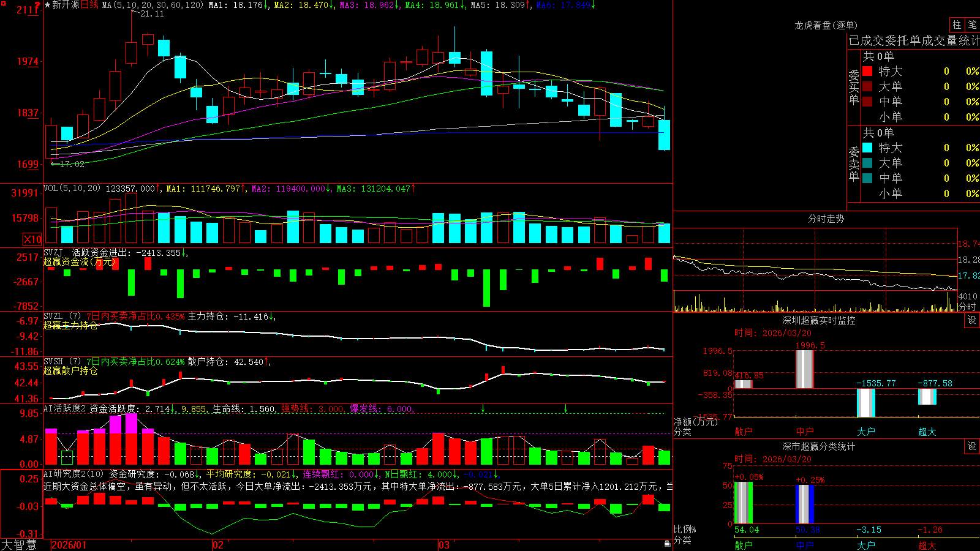Click the 深圳超赢实时监控 panel title
The height and width of the screenshot is (551, 980).
click(818, 320)
